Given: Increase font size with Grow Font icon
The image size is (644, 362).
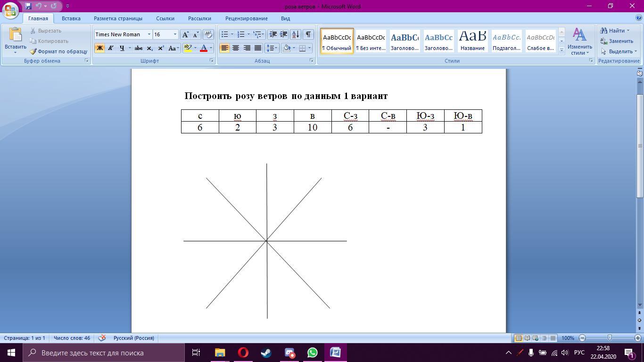Looking at the screenshot, I should (186, 34).
